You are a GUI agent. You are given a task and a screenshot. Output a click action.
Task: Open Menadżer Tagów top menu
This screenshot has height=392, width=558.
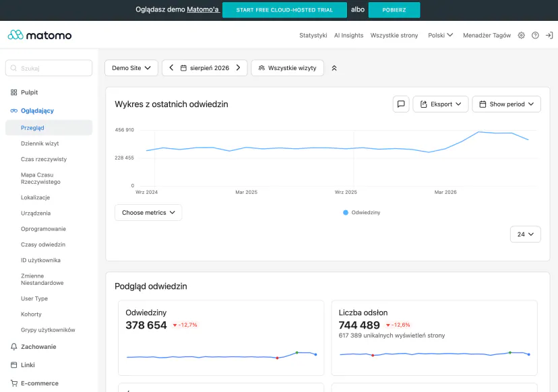tap(487, 35)
